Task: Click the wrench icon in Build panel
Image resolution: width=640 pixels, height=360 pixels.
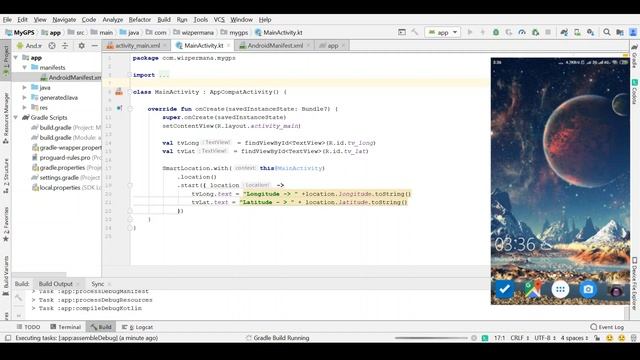Action: point(19,299)
